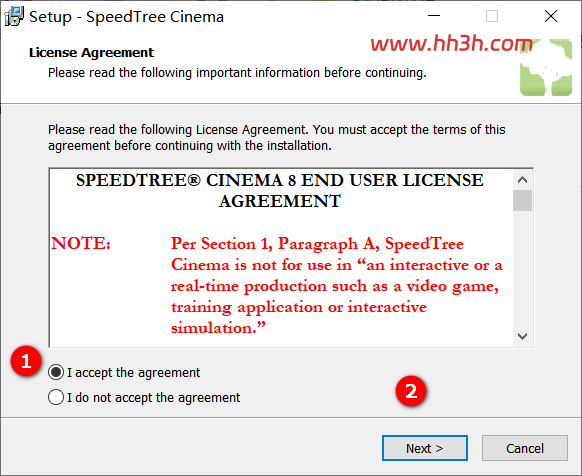Click the license text scroll down arrow
The height and width of the screenshot is (476, 582).
coord(523,336)
